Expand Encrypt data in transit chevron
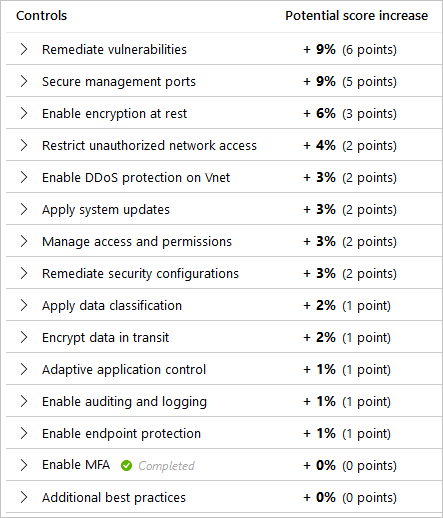 (x=24, y=337)
